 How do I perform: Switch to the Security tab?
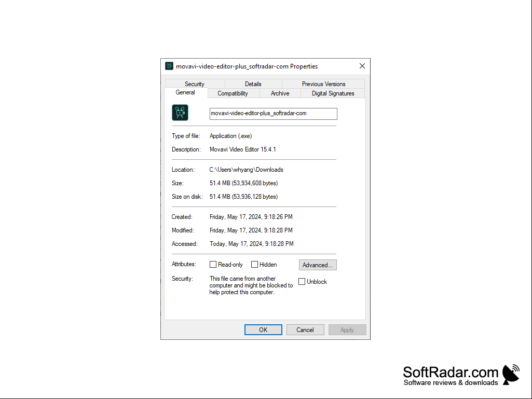(195, 84)
